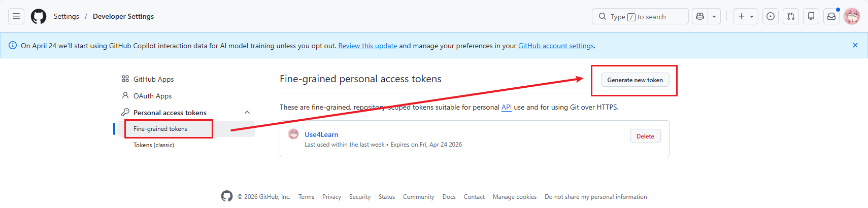
Task: Open pull requests icon in header
Action: click(791, 16)
